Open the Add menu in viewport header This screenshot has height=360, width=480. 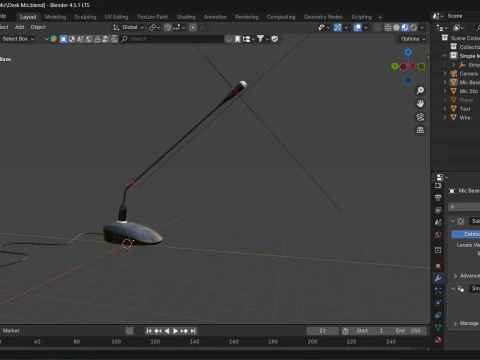point(19,27)
